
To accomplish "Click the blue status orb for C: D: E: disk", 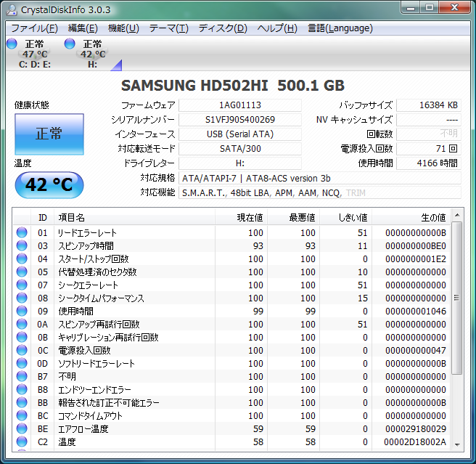I will [12, 44].
